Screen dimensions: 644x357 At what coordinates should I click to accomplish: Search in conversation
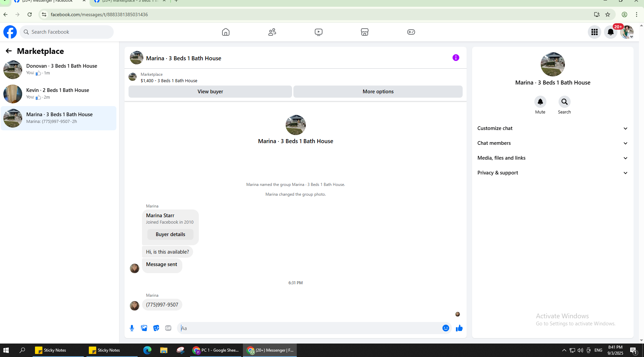coord(565,102)
